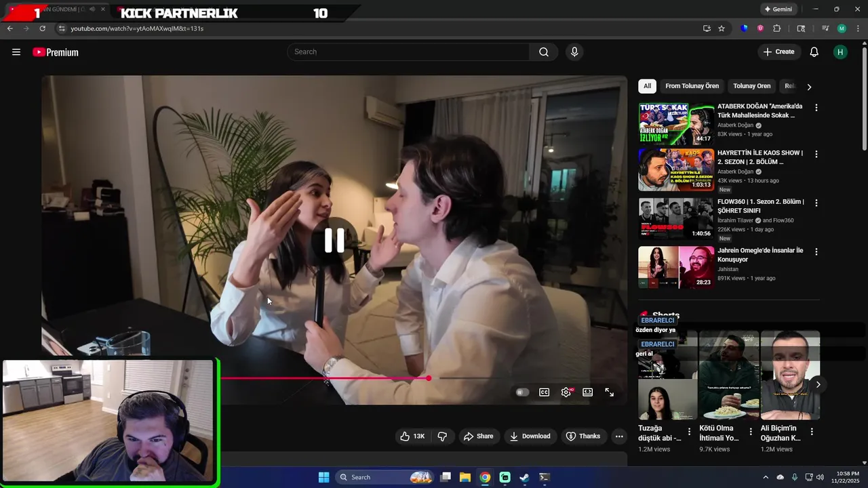Dislike the video
The height and width of the screenshot is (488, 868).
(x=442, y=436)
